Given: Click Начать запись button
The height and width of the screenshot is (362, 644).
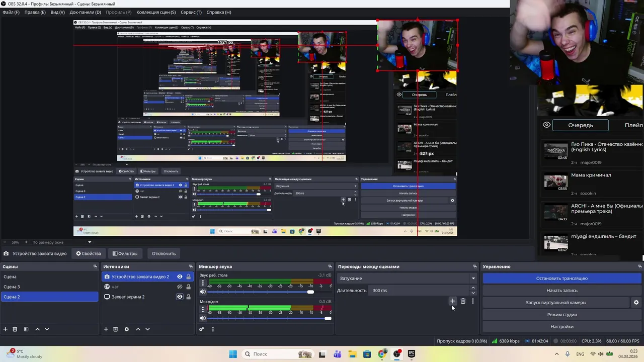Looking at the screenshot, I should [561, 291].
